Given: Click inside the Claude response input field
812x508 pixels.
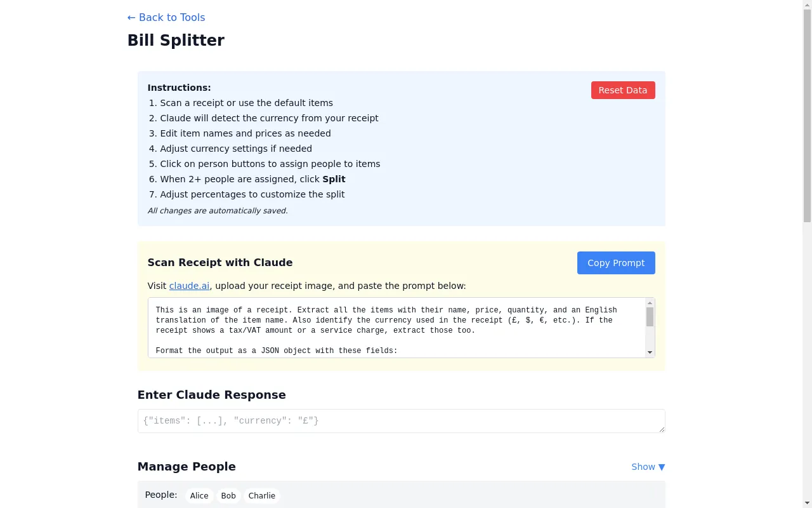Looking at the screenshot, I should pos(401,420).
